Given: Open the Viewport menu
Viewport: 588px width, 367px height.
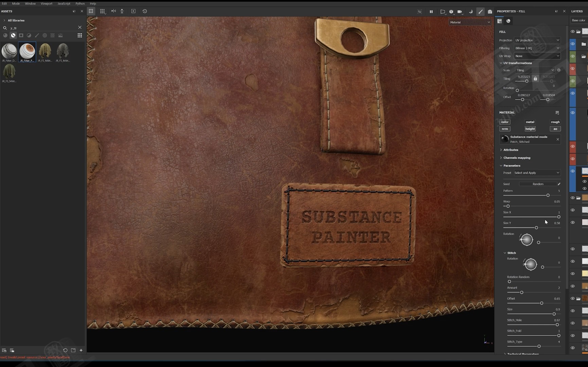Looking at the screenshot, I should 47,3.
